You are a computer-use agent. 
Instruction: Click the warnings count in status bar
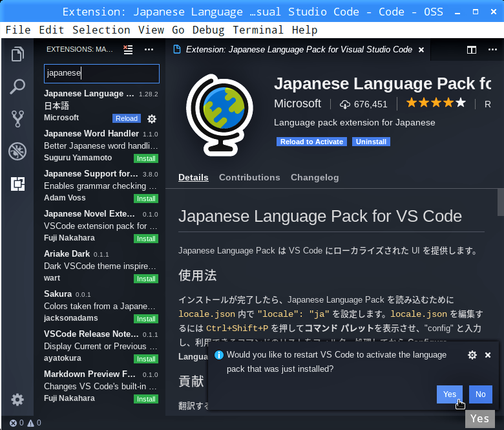(x=34, y=423)
